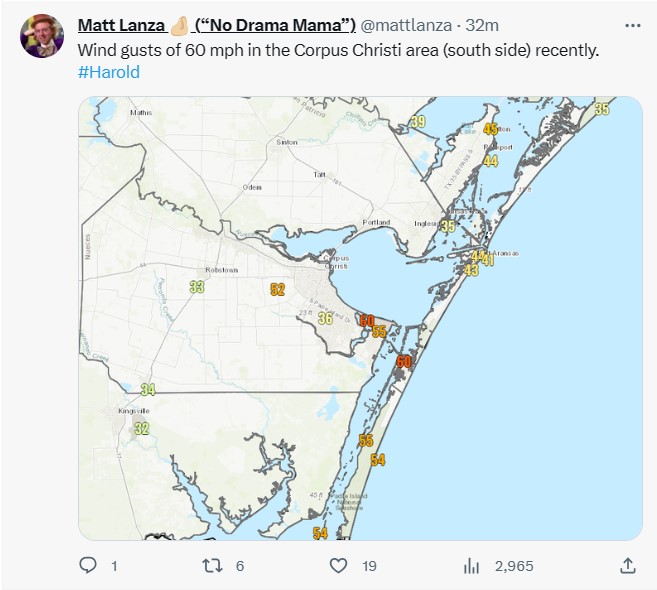Share the tweet via the upload icon
Viewport: 657px width, 590px height.
(x=627, y=566)
